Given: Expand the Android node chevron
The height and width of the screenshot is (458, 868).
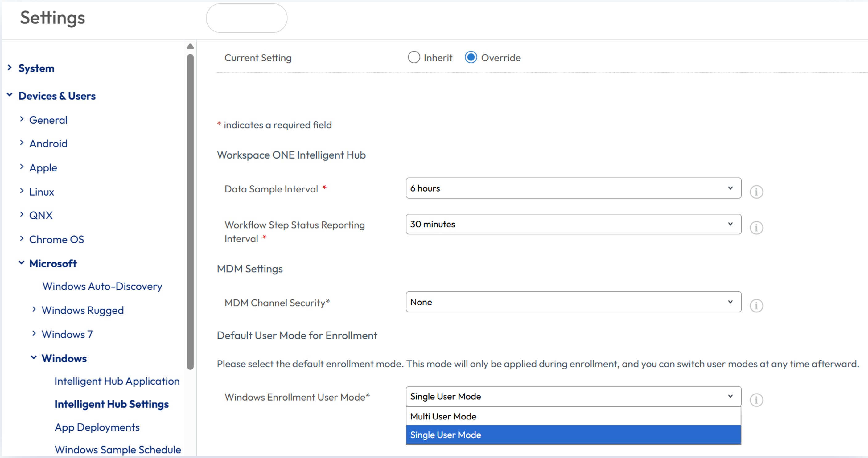Looking at the screenshot, I should pyautogui.click(x=22, y=143).
